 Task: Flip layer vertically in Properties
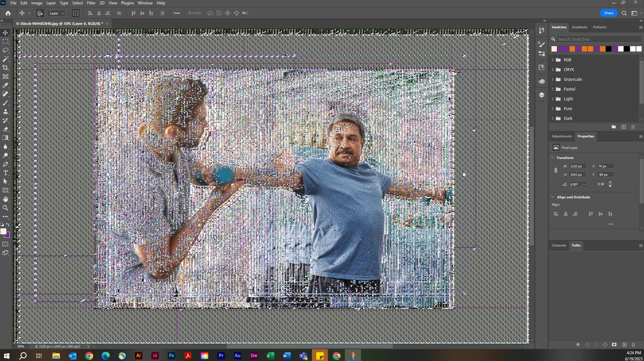(x=610, y=184)
